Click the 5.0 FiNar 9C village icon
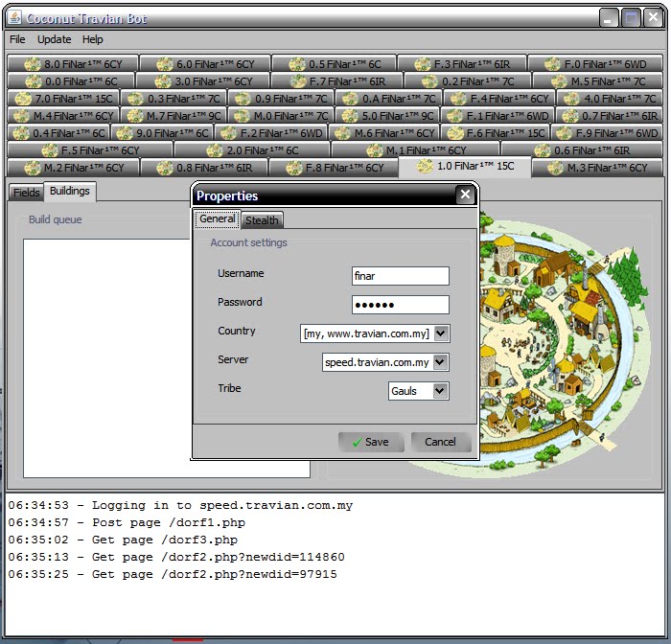The image size is (671, 644). tap(350, 116)
